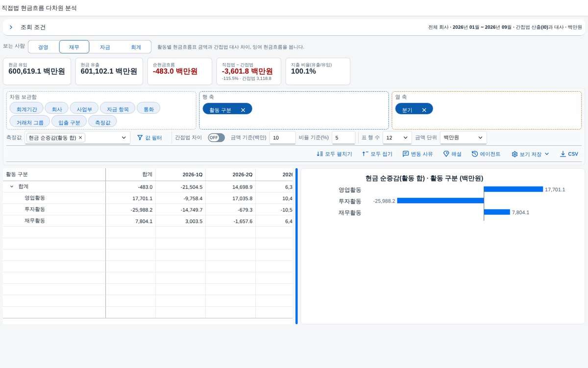This screenshot has height=368, width=588.
Task: Select the 영업활동 table row label
Action: (x=35, y=198)
